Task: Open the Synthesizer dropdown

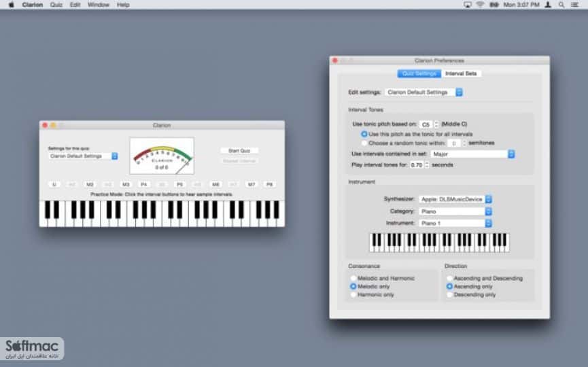Action: point(455,199)
